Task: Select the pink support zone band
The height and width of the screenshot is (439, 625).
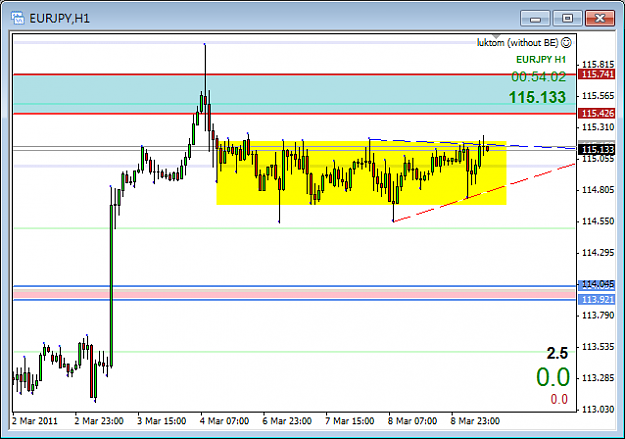Action: click(x=295, y=295)
